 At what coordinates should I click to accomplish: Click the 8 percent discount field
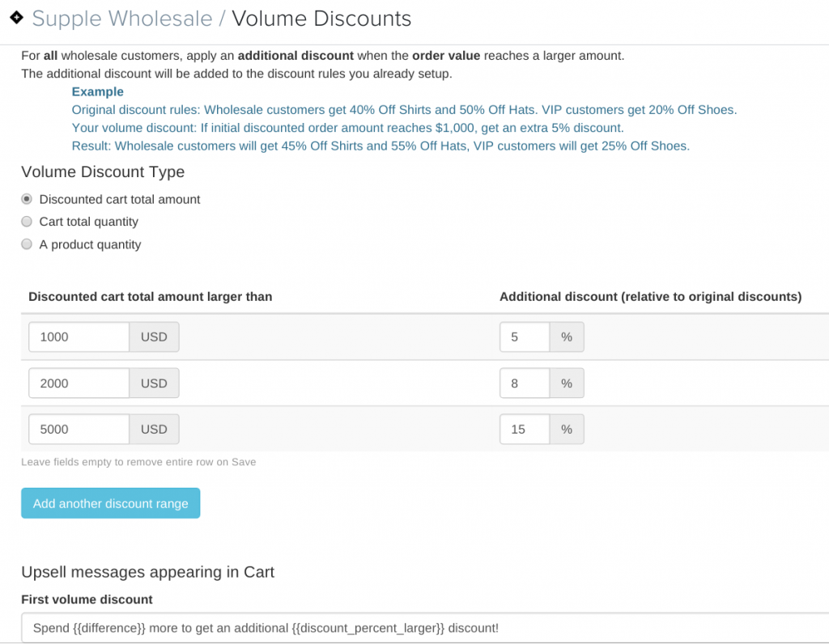(525, 383)
